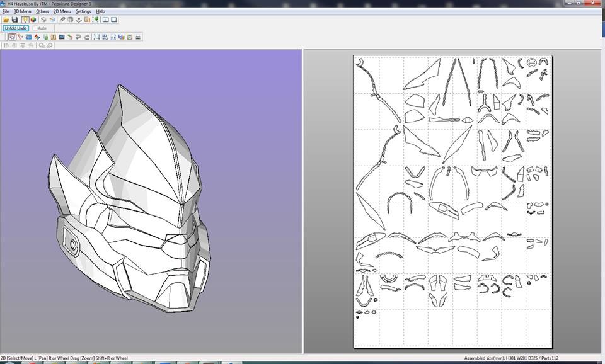Viewport: 605px width, 364px height.
Task: Expand the Settings menu
Action: click(83, 11)
